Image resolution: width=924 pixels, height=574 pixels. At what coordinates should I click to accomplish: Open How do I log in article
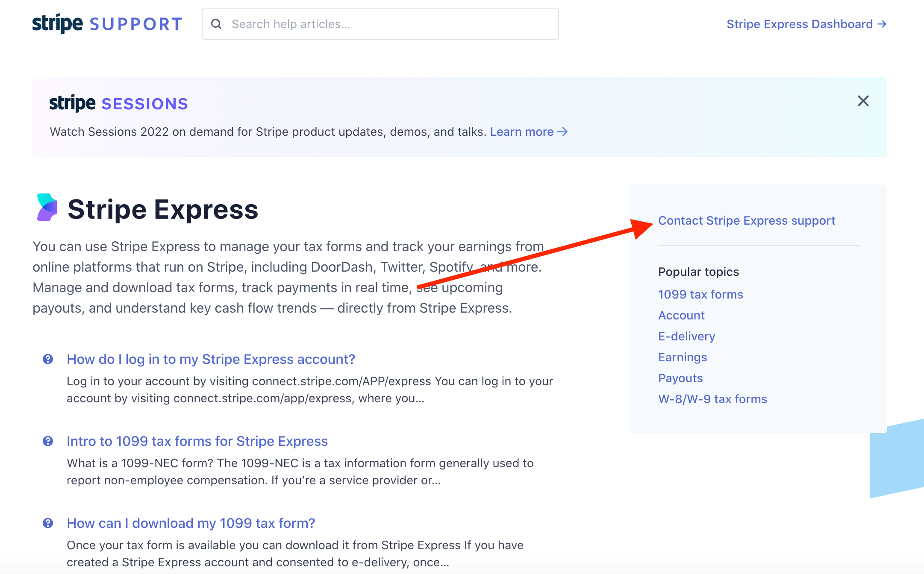211,359
